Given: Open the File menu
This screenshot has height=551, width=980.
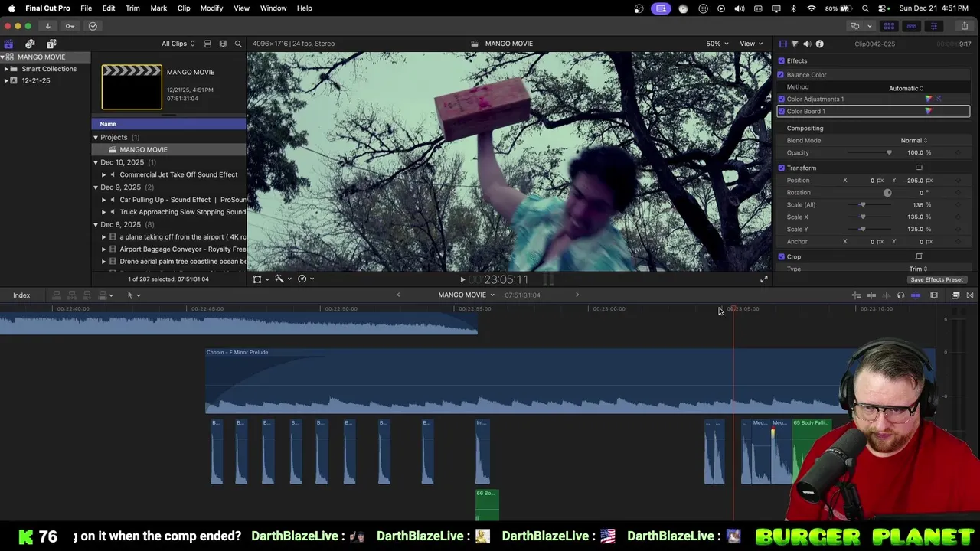Looking at the screenshot, I should coord(87,8).
